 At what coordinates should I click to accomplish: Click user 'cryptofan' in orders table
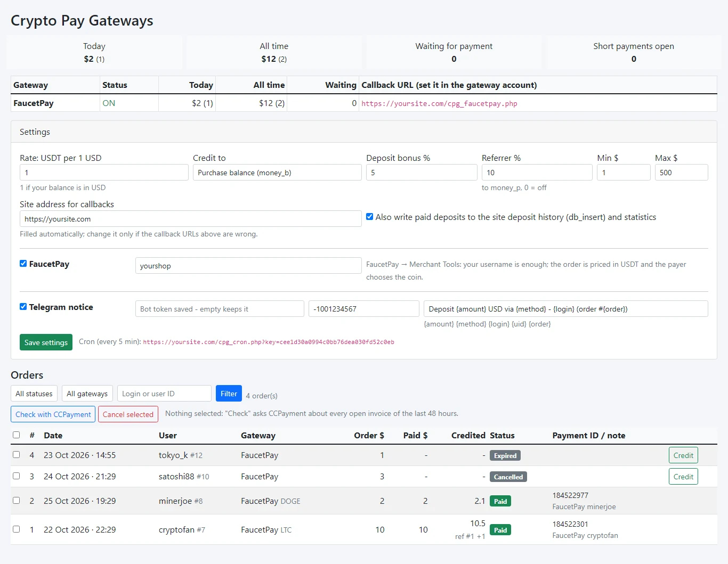click(x=176, y=529)
